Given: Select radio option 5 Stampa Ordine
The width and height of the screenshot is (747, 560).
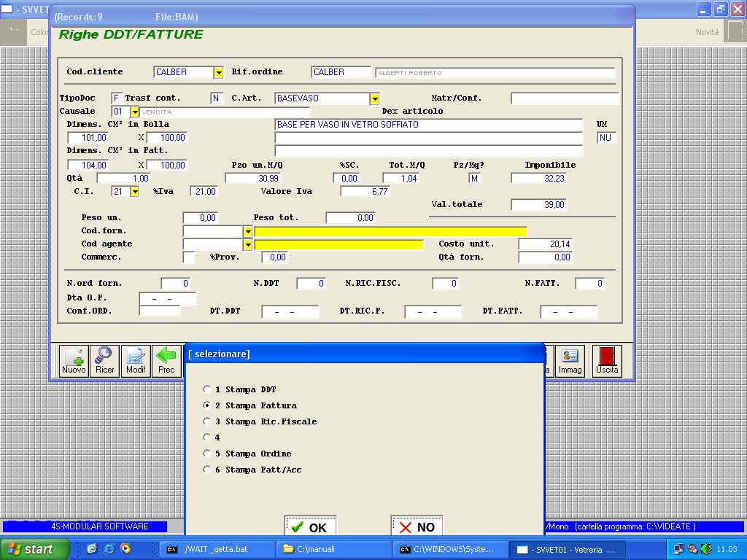Looking at the screenshot, I should (x=206, y=454).
